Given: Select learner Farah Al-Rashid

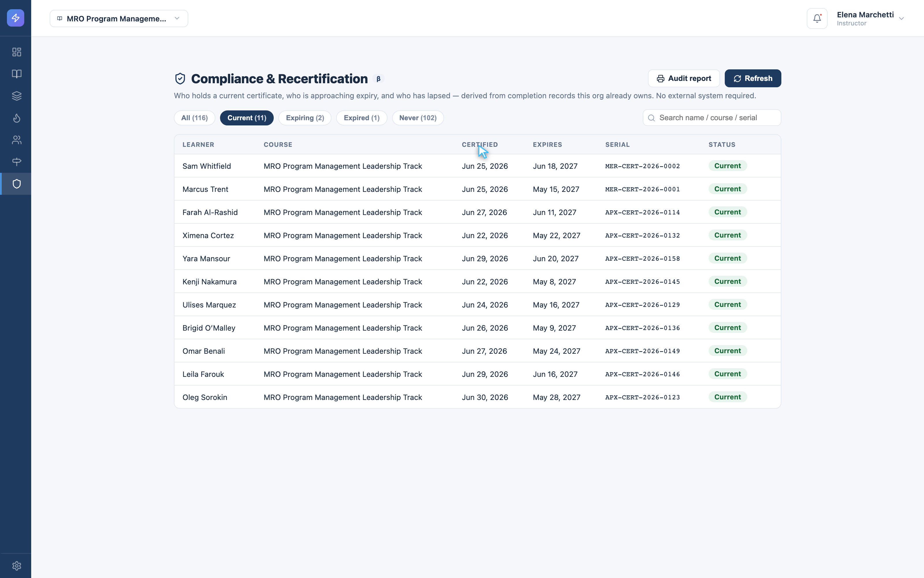Looking at the screenshot, I should tap(210, 212).
